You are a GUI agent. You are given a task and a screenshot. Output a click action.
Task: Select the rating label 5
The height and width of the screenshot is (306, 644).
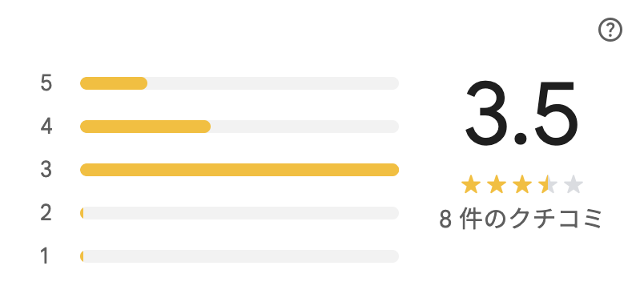pos(46,83)
